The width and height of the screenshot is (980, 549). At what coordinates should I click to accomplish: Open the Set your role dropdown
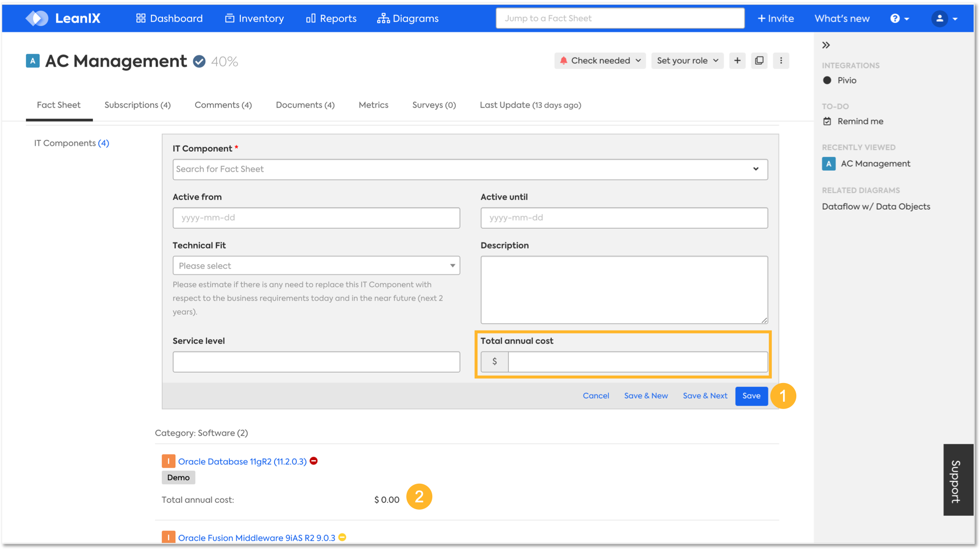click(687, 60)
